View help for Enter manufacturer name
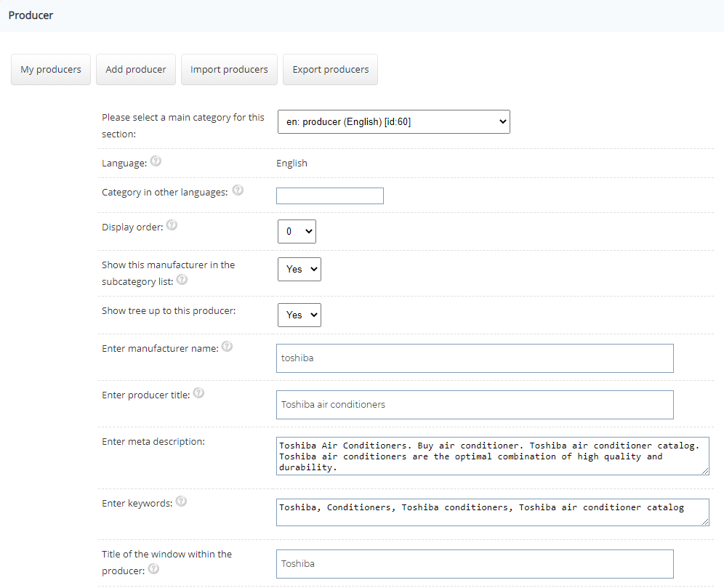The image size is (724, 588). click(x=228, y=347)
